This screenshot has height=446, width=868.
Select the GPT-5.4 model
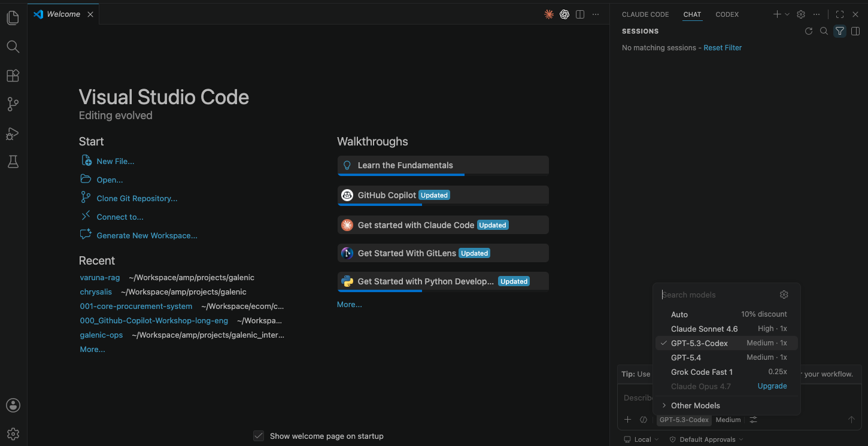point(727,357)
